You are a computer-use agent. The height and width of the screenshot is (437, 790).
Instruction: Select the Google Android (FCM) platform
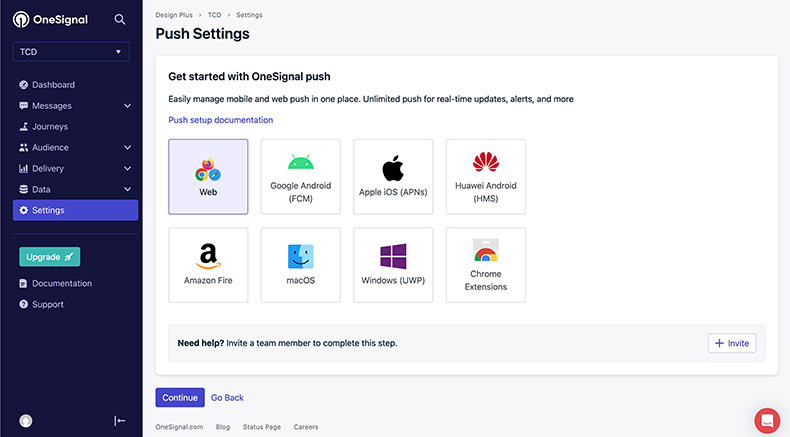coord(301,177)
